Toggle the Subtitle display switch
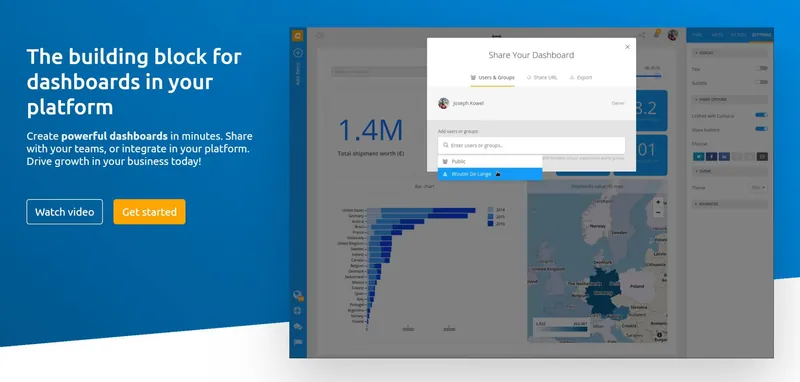 (762, 82)
